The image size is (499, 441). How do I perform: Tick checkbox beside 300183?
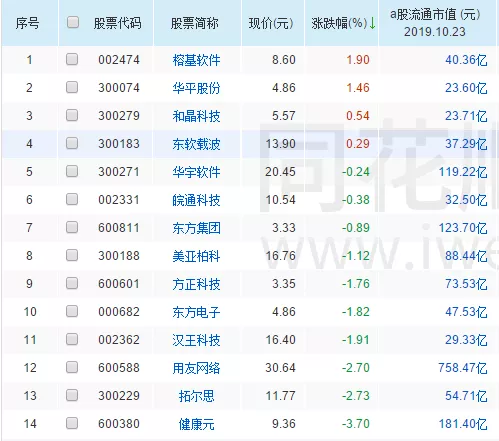(72, 143)
